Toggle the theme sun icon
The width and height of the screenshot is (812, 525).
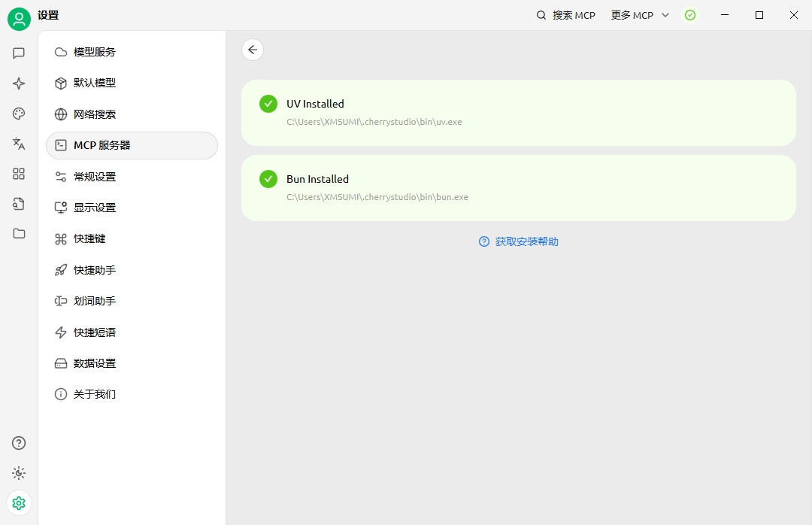pos(19,473)
